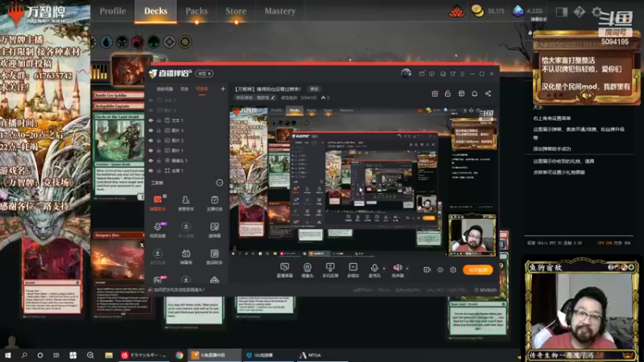This screenshot has width=644, height=362.
Task: Open Windows Start menu
Action: click(x=8, y=355)
